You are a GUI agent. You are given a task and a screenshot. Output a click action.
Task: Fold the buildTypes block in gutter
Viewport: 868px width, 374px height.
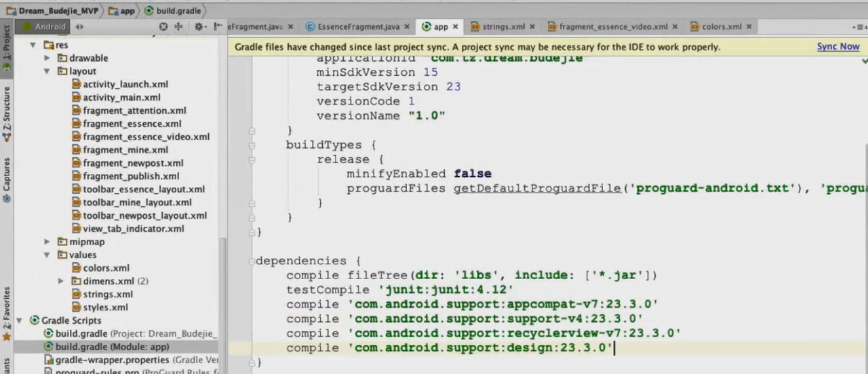click(252, 145)
